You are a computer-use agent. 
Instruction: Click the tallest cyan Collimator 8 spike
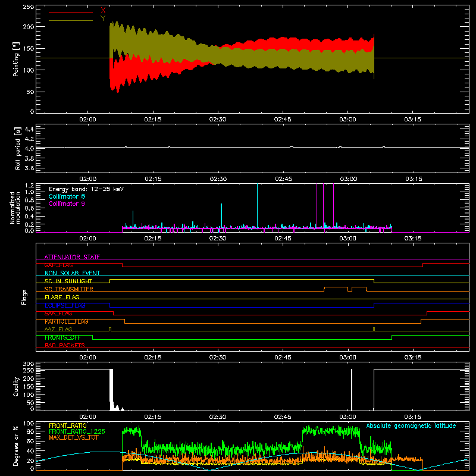[x=258, y=205]
